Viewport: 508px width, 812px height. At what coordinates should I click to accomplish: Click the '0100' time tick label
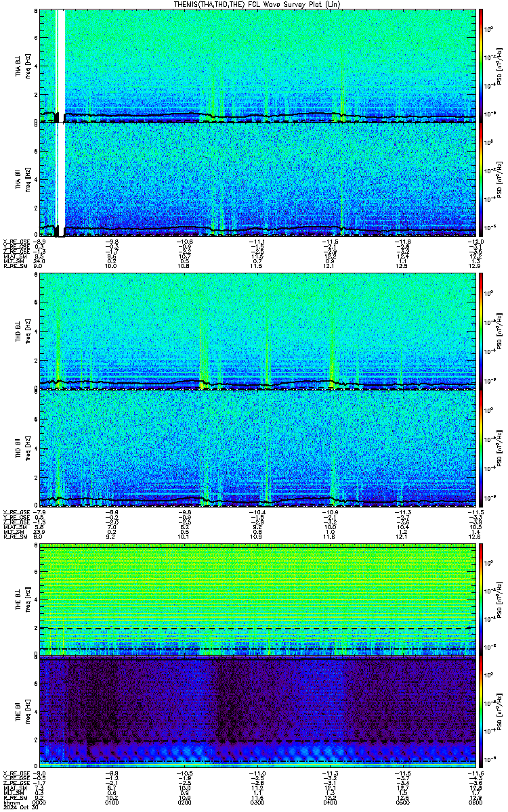112,803
